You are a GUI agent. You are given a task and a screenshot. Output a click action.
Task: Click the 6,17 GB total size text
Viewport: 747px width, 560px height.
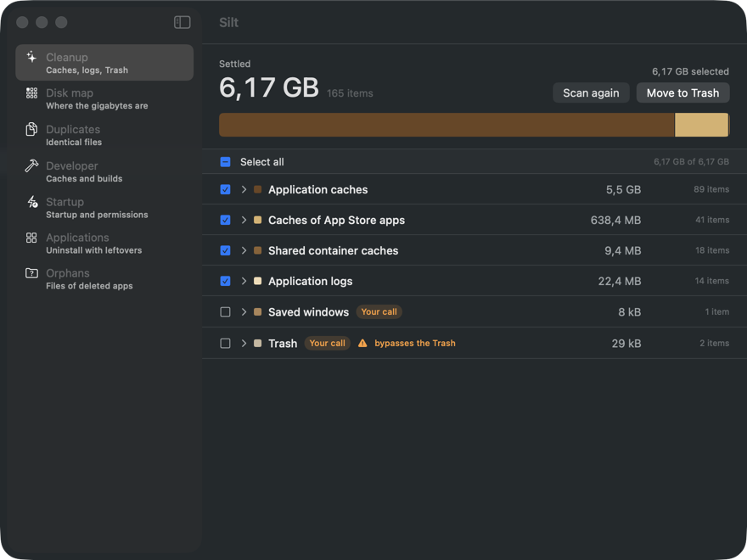pos(269,87)
